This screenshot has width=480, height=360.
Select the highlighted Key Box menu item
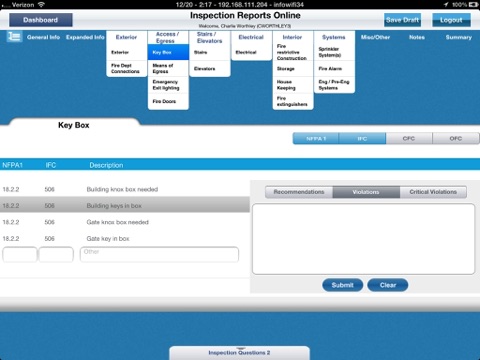(x=168, y=52)
